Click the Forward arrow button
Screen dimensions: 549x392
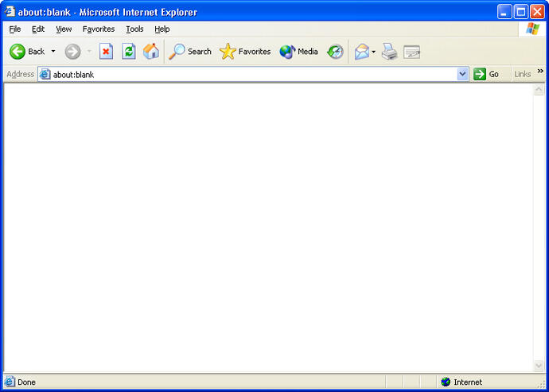(72, 52)
